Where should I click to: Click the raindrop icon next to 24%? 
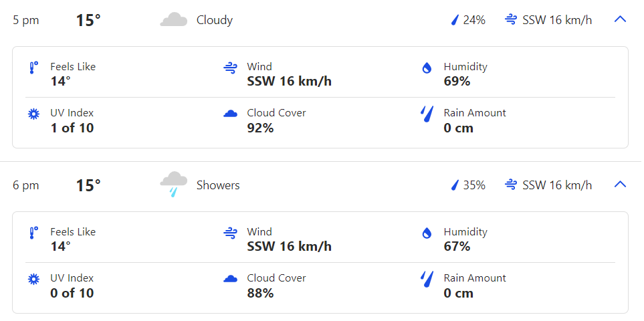455,20
